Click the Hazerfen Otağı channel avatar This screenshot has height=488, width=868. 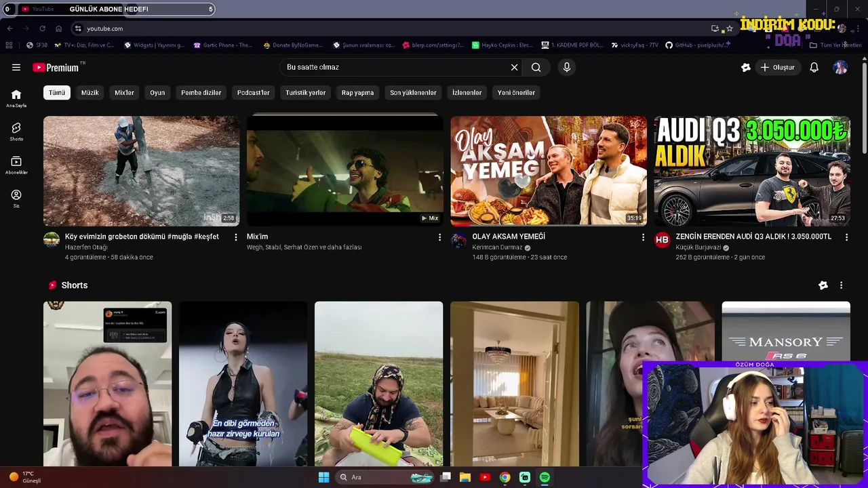point(52,240)
